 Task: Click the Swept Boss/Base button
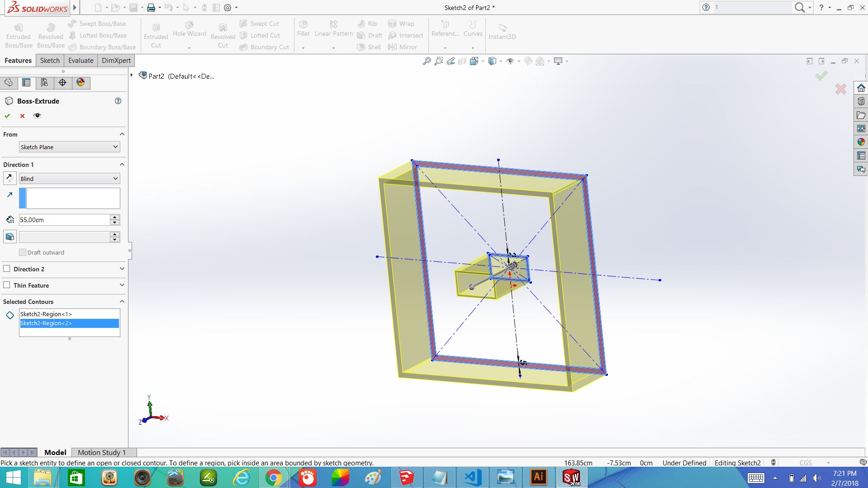click(97, 24)
